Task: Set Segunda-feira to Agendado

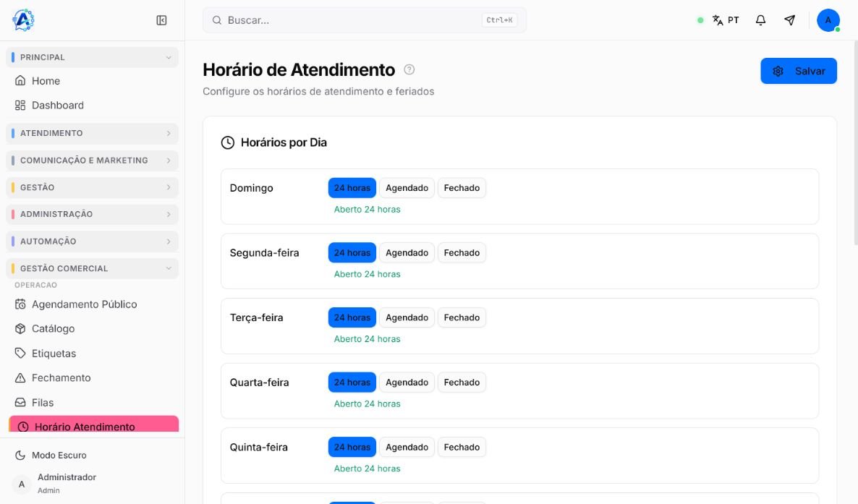Action: pyautogui.click(x=407, y=253)
